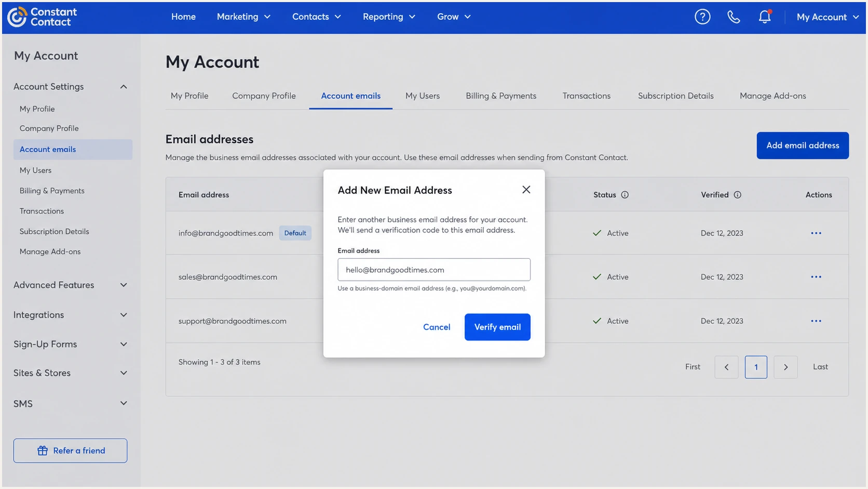Viewport: 868px width, 489px height.
Task: Open the Marketing dropdown menu
Action: pyautogui.click(x=243, y=17)
